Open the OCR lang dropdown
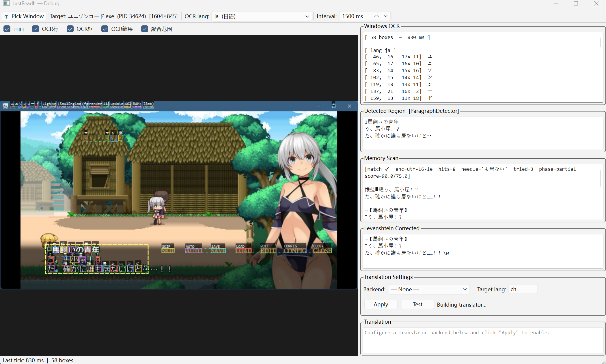 tap(262, 16)
